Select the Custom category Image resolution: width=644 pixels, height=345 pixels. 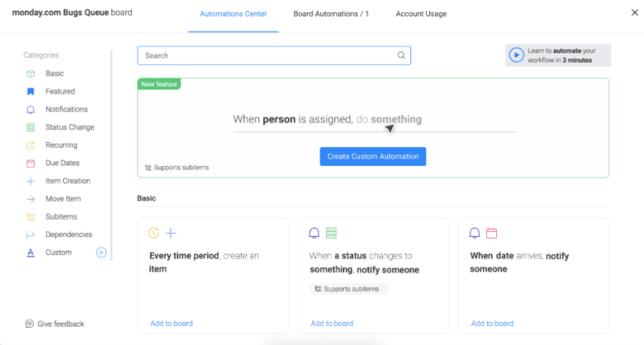[59, 253]
